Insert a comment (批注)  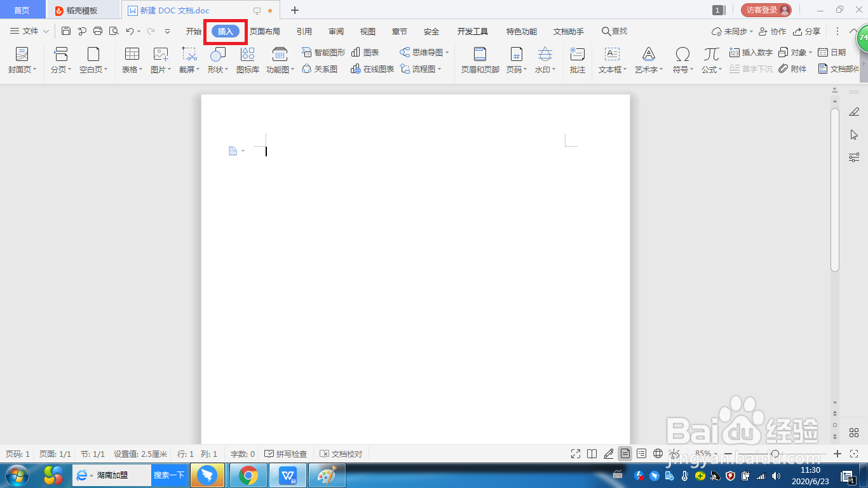pos(578,60)
